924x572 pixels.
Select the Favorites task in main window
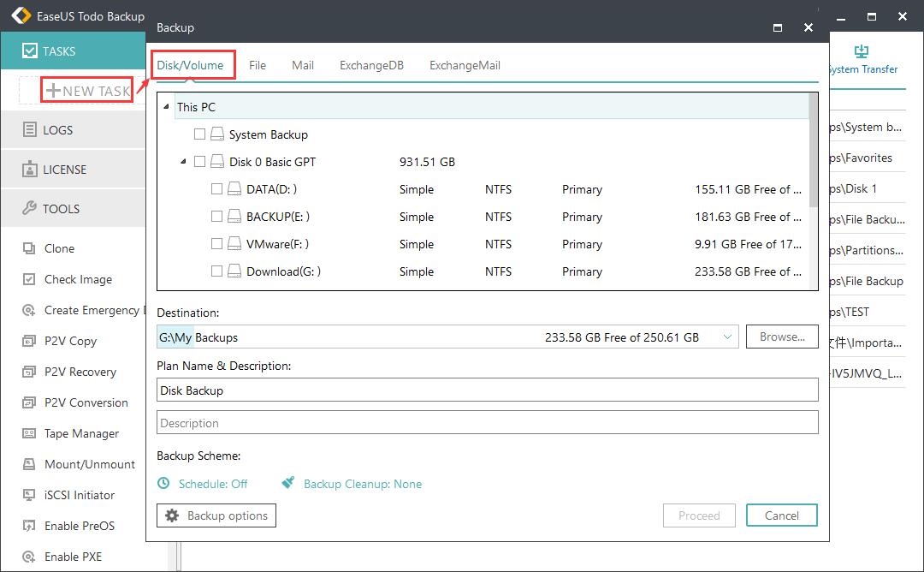tap(867, 158)
